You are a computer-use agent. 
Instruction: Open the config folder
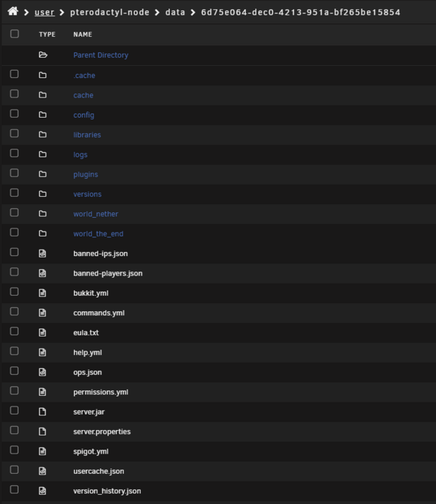tap(83, 115)
